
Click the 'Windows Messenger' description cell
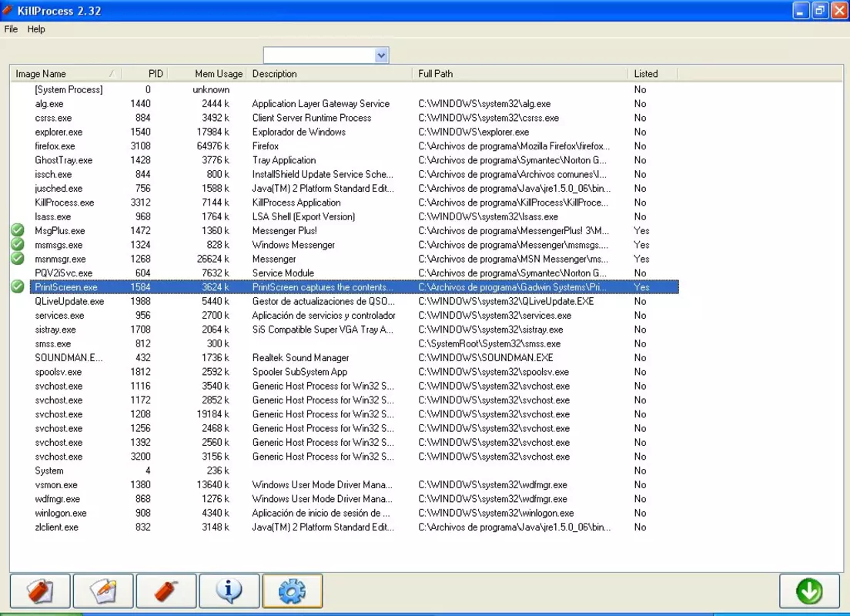tap(293, 245)
